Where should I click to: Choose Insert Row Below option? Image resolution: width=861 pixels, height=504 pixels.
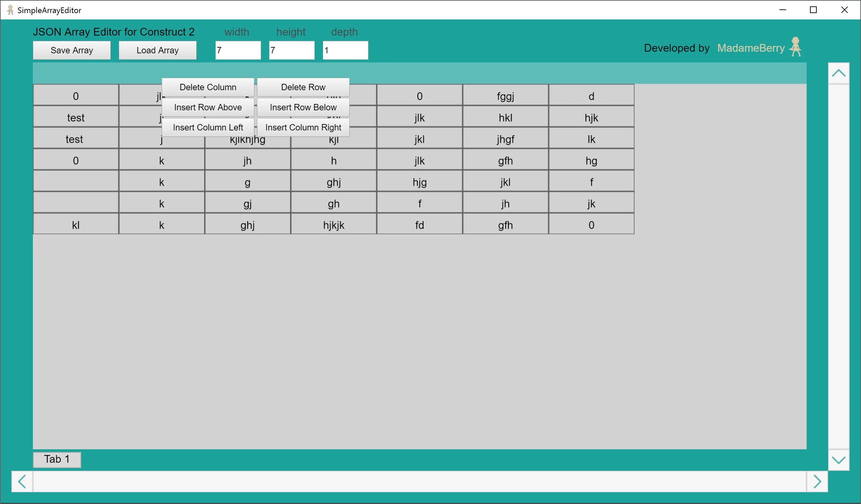point(303,107)
